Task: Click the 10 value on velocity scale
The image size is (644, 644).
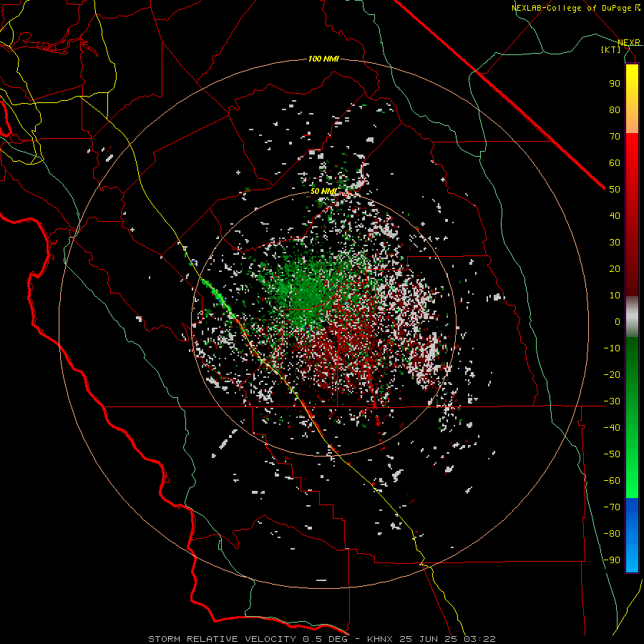Action: pos(615,296)
